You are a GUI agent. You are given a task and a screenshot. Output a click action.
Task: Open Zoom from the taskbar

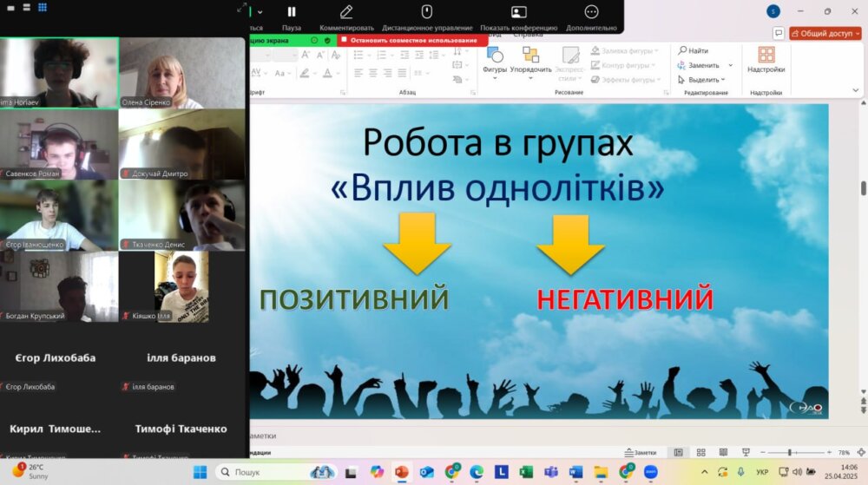(x=651, y=472)
